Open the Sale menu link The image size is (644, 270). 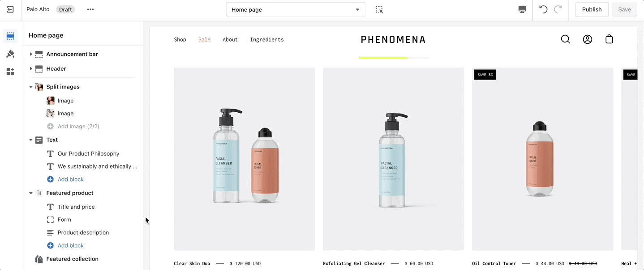[x=204, y=39]
